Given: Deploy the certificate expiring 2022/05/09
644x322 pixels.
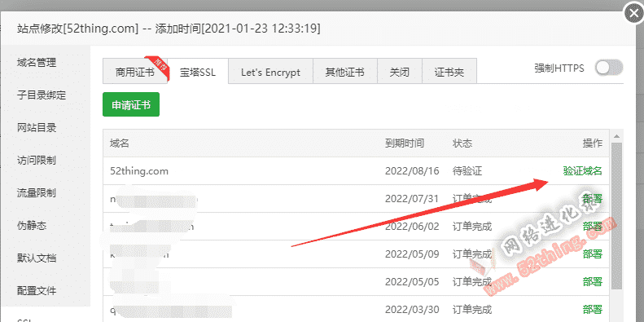Looking at the screenshot, I should point(592,254).
